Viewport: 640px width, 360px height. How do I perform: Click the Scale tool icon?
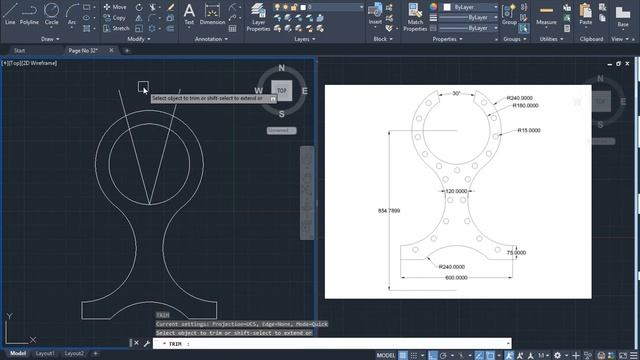coord(139,29)
